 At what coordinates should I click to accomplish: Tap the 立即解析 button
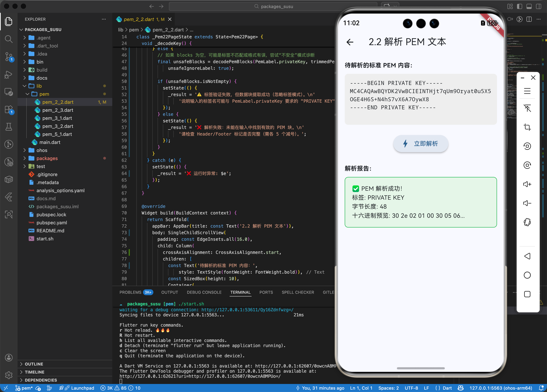coord(421,144)
